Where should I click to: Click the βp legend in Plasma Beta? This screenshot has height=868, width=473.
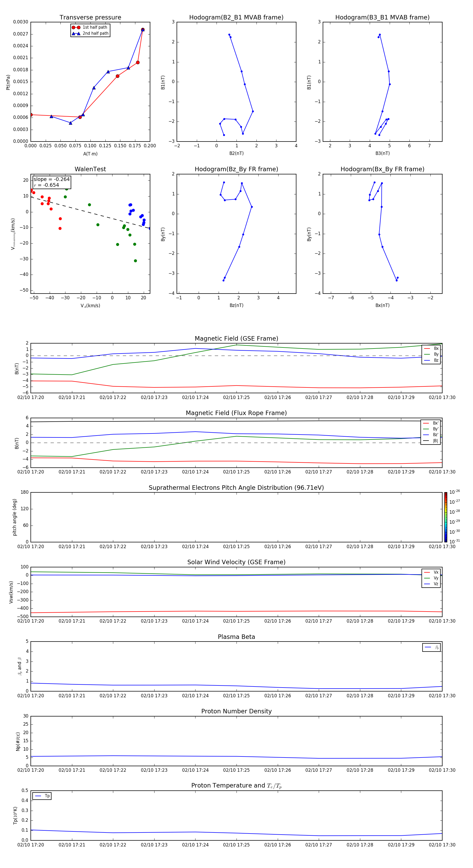[x=431, y=647]
